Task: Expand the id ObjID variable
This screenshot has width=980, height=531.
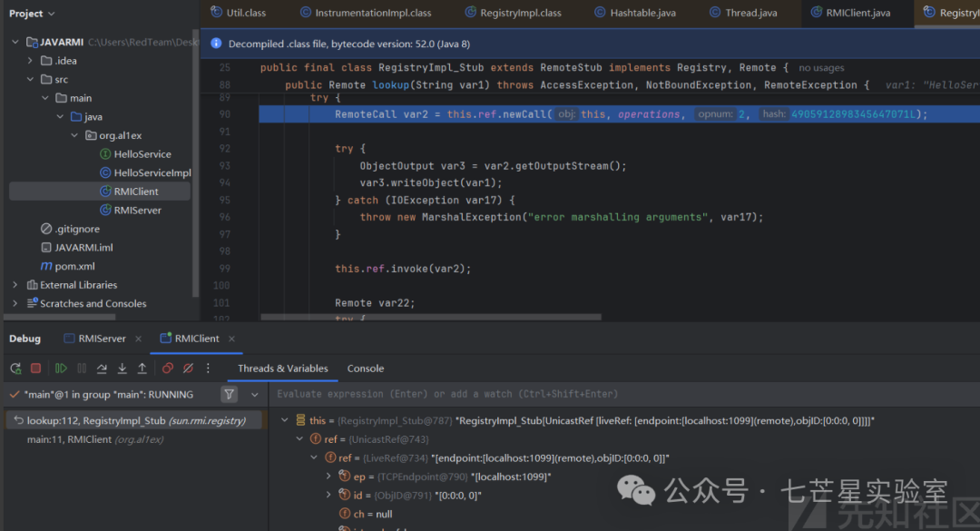Action: pyautogui.click(x=329, y=496)
